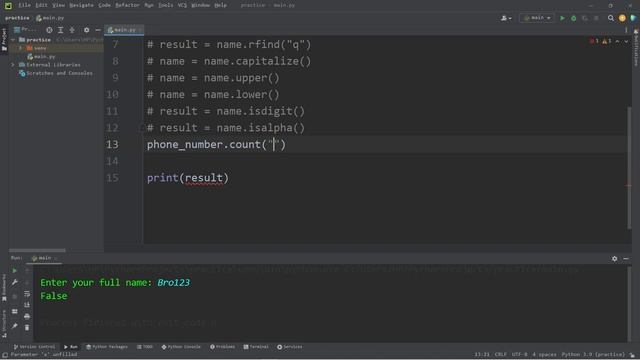Viewport: 640px width, 360px height.
Task: Click the print icon in Run panel
Action: point(27,316)
